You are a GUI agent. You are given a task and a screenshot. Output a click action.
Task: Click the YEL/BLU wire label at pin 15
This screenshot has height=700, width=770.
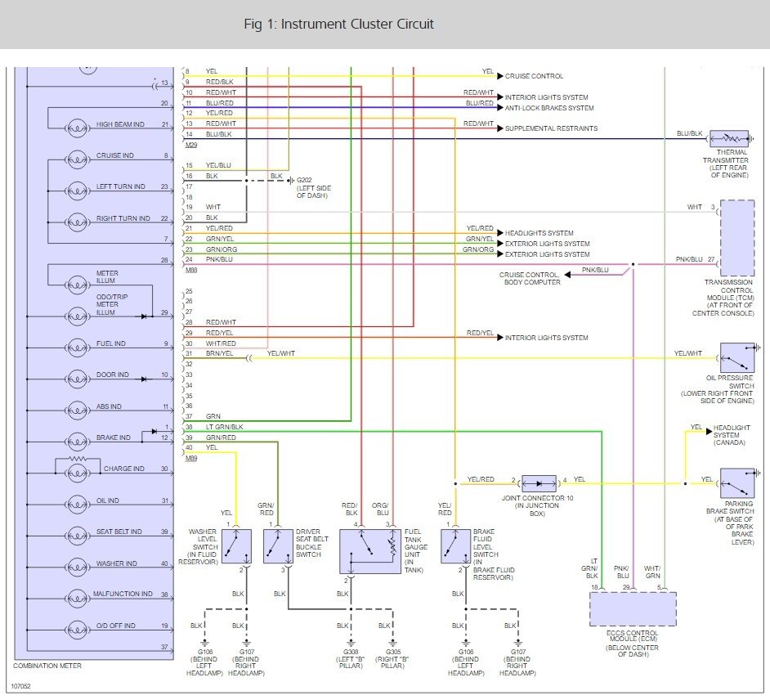(218, 165)
